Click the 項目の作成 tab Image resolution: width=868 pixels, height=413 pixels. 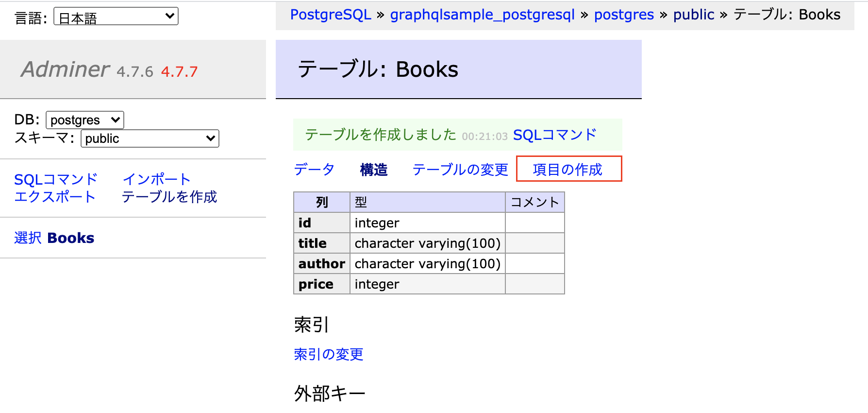(568, 170)
